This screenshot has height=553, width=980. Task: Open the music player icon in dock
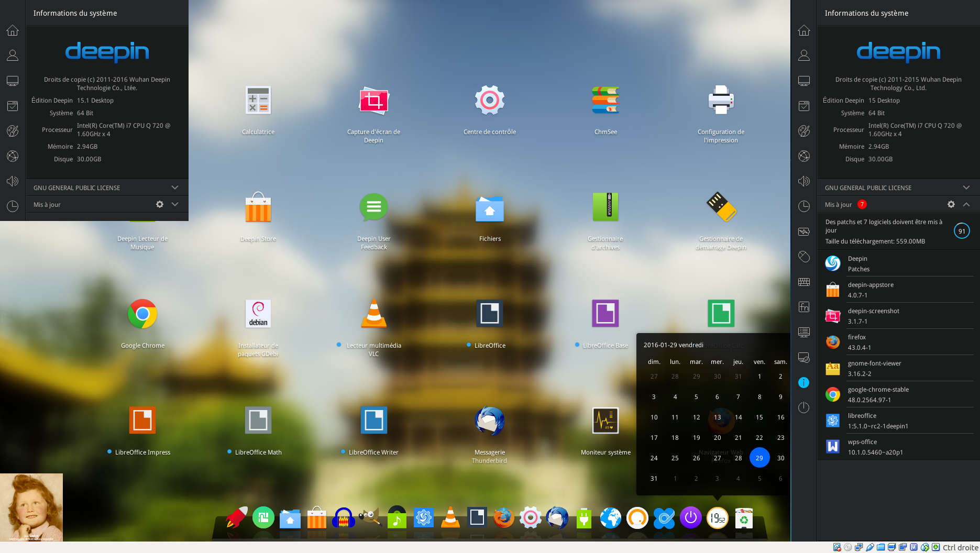click(x=397, y=518)
